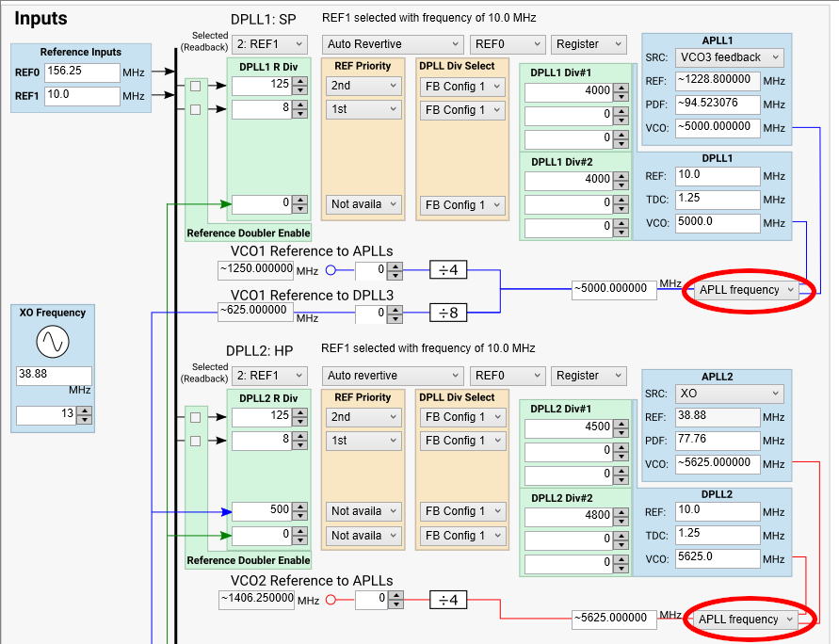The image size is (839, 644).
Task: Open the Register readback dropdown for DPLL2
Action: point(588,375)
